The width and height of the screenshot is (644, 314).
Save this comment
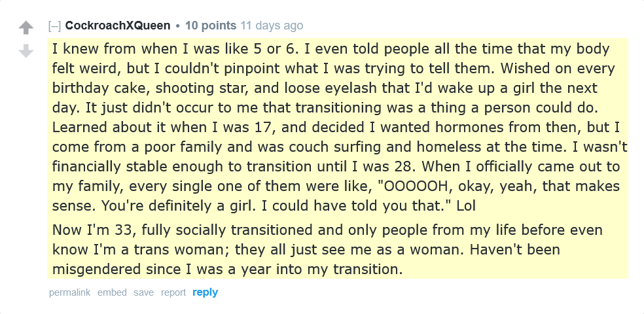(x=143, y=292)
